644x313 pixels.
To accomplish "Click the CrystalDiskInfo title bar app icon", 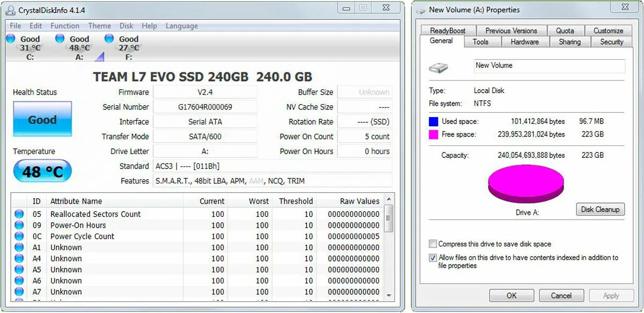I will (x=10, y=10).
